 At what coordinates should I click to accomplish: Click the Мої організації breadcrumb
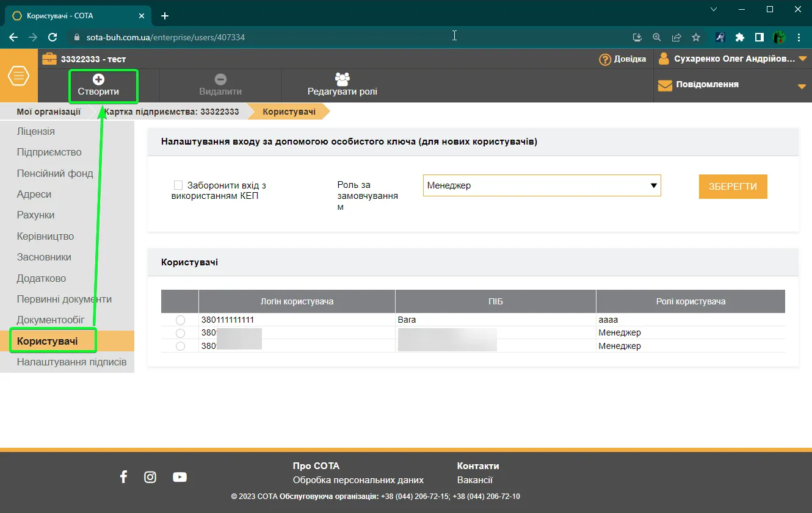coord(49,112)
